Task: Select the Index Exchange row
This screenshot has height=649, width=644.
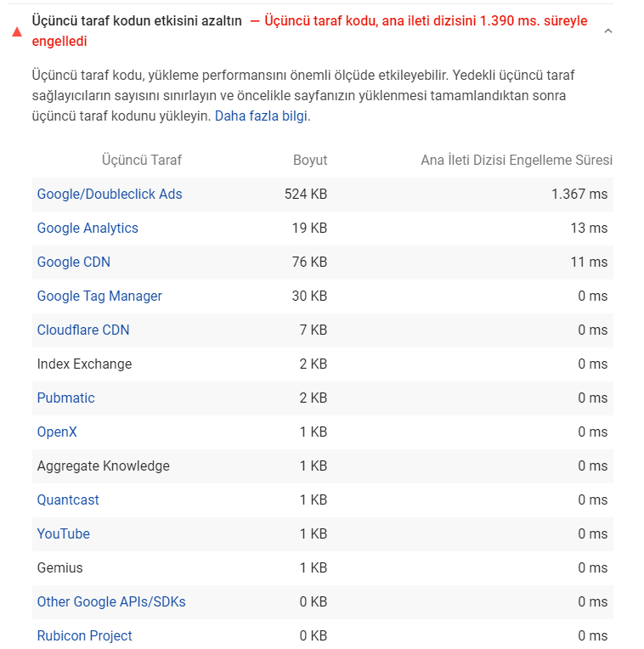Action: click(x=322, y=364)
